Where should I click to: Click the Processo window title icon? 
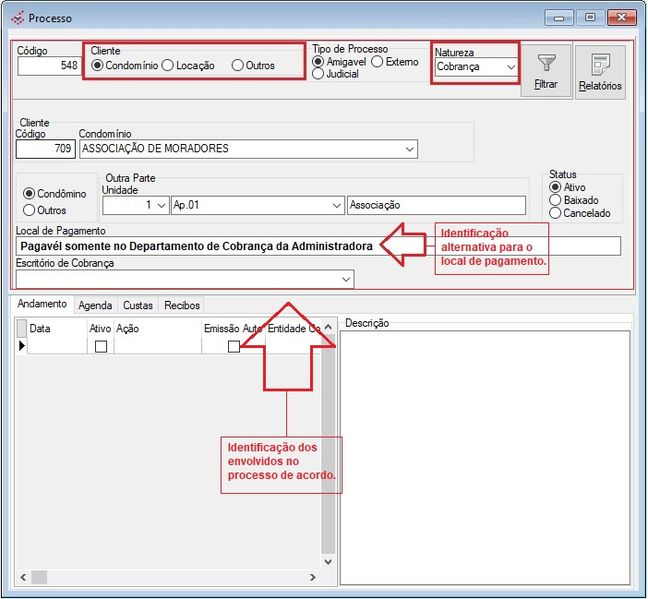[x=17, y=17]
